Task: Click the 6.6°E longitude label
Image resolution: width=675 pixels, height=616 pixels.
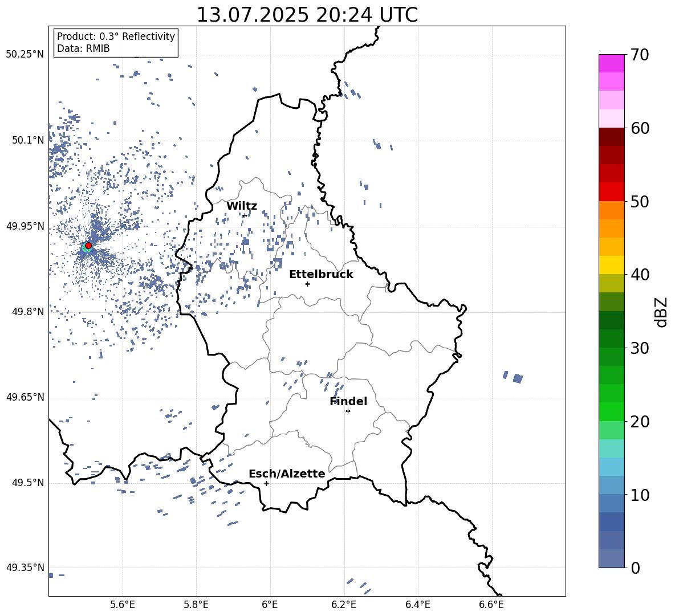Action: [491, 605]
